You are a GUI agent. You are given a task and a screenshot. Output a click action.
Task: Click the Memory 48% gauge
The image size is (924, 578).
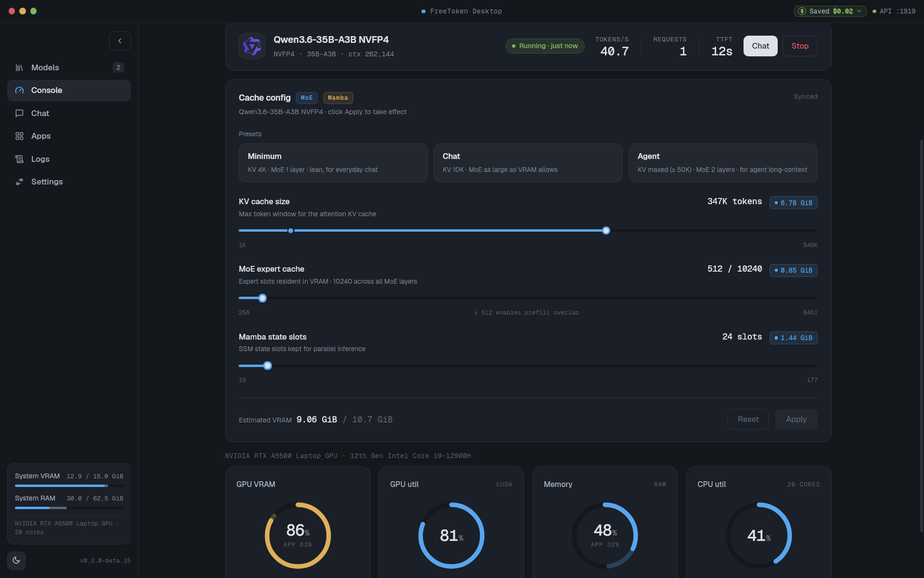pyautogui.click(x=605, y=536)
